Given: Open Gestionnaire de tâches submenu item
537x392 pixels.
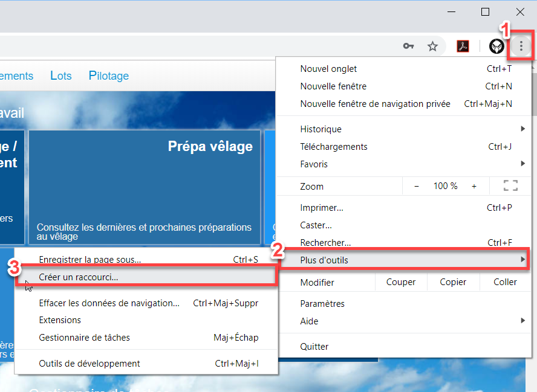Looking at the screenshot, I should click(x=146, y=338).
